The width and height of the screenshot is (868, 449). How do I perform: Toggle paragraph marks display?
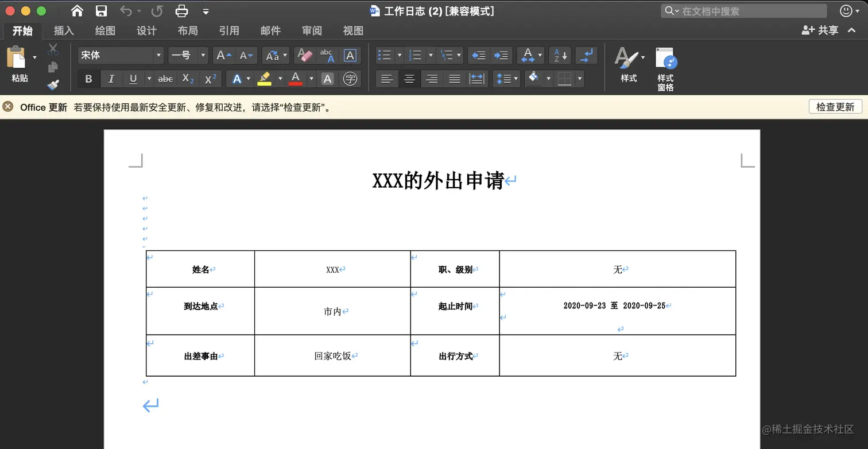coord(587,55)
